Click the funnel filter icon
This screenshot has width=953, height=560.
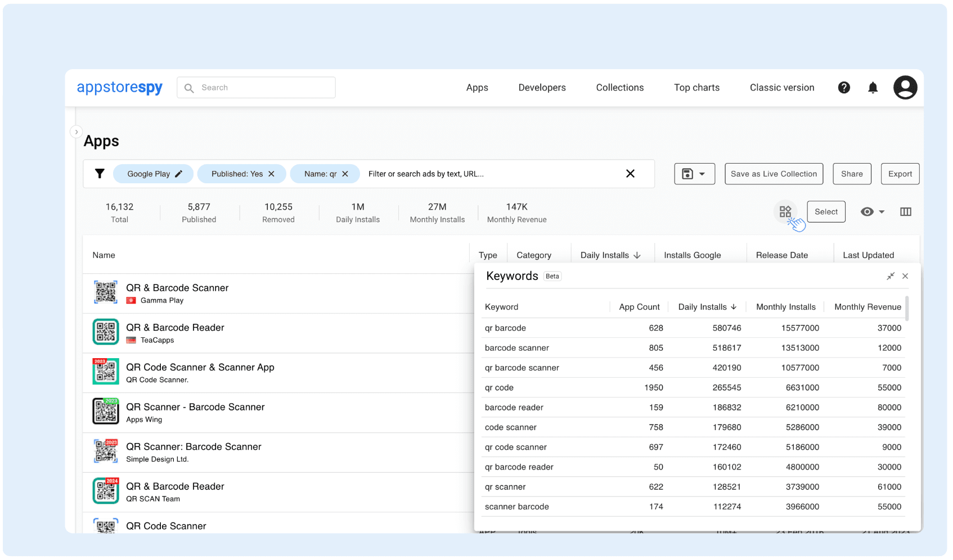100,174
